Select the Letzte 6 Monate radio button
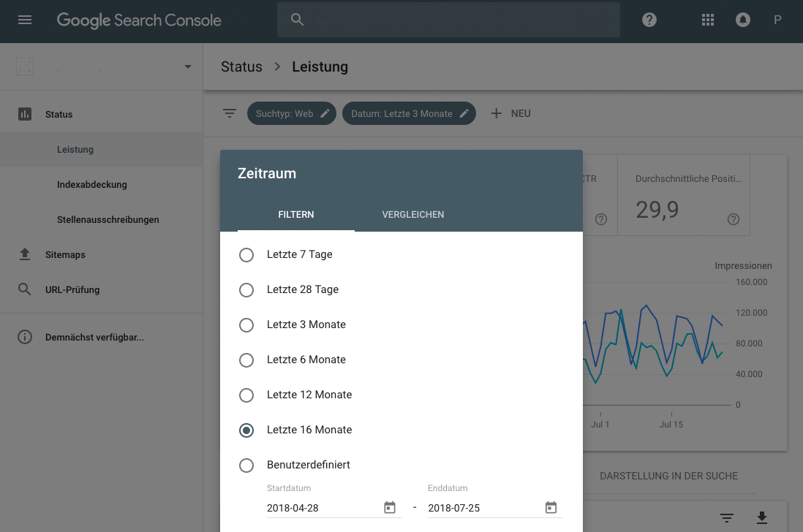 point(246,360)
